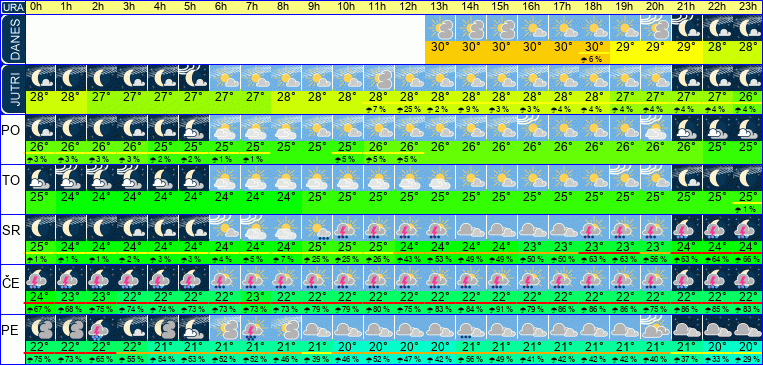Viewport: 763px width, 365px height.
Task: Click DANES 13h partly cloudy weather icon
Action: coord(440,28)
